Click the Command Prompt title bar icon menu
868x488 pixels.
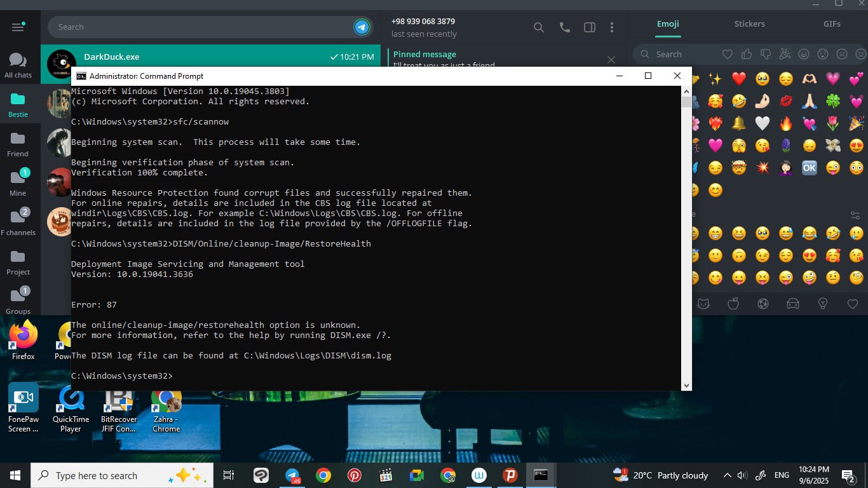[81, 76]
